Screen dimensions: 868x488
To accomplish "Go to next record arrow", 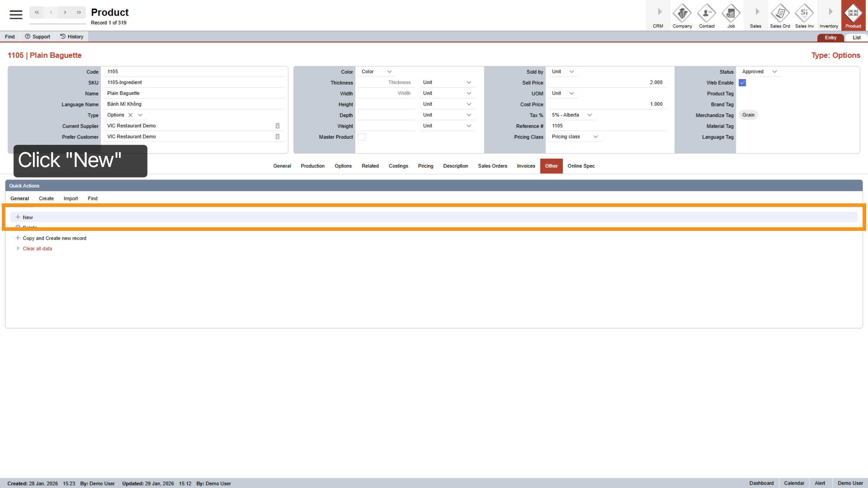I will 65,12.
